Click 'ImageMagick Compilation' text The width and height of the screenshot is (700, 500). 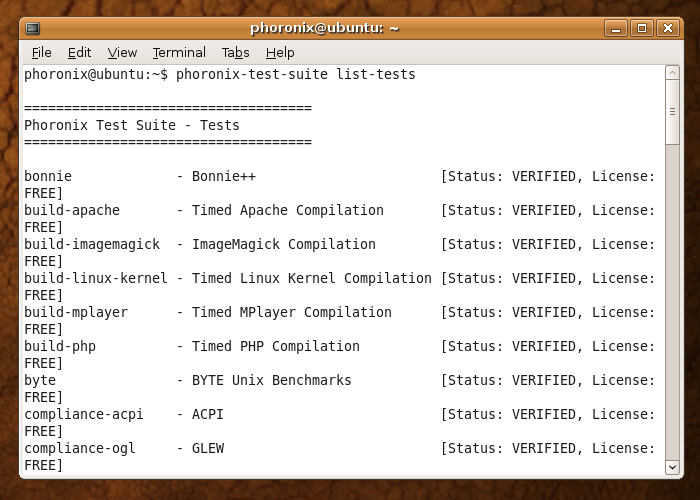[x=283, y=244]
